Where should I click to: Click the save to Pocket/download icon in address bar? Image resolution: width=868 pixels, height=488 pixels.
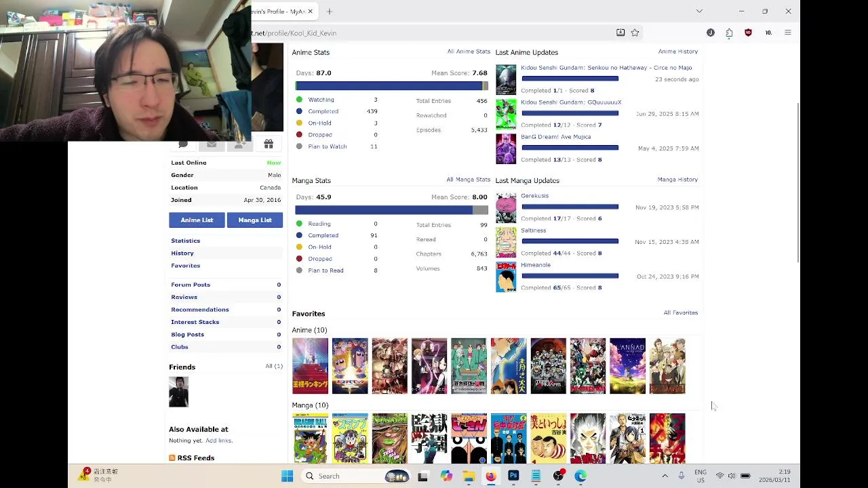[620, 33]
